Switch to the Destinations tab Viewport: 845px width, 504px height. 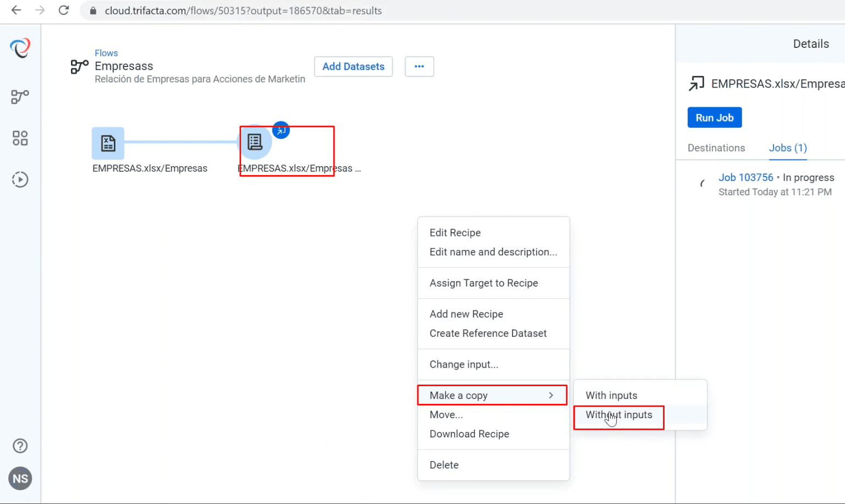716,148
